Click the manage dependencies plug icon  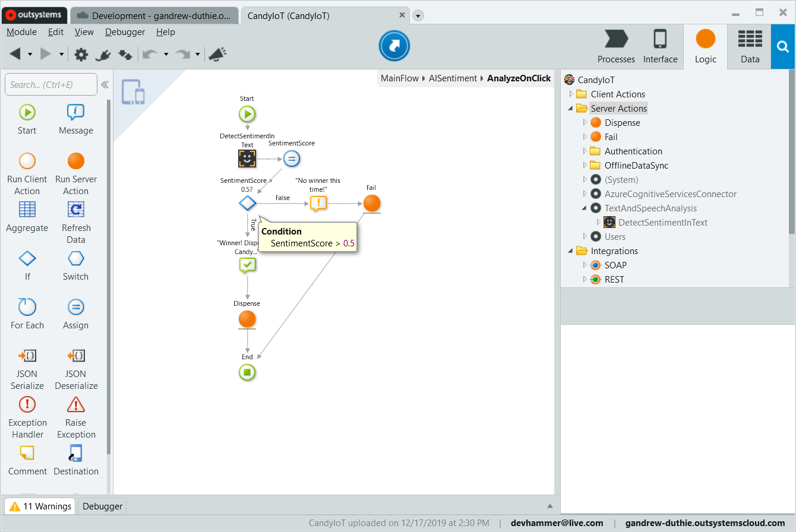click(103, 55)
